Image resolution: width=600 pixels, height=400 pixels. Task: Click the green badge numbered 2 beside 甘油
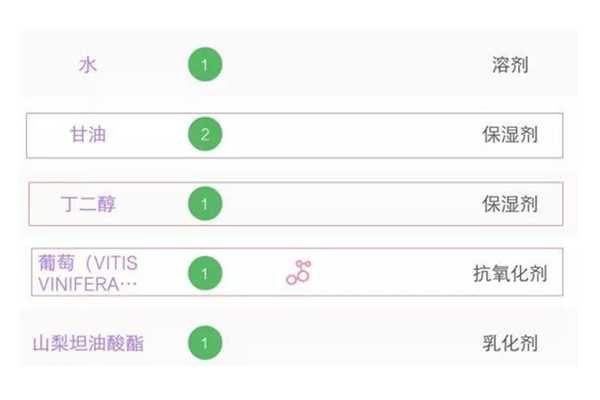tap(205, 135)
